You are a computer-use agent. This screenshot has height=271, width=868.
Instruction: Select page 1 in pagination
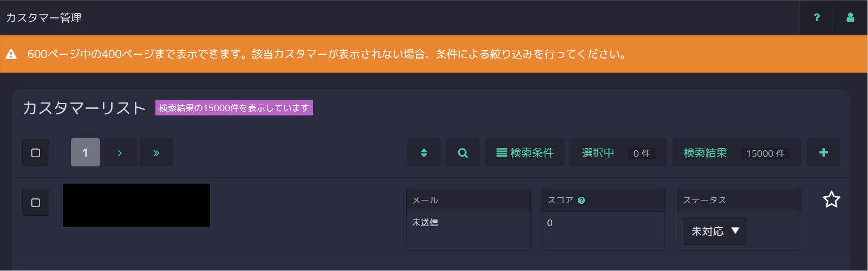[86, 152]
